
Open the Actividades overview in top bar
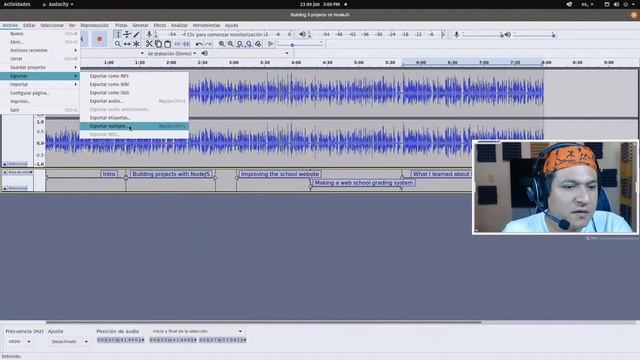[x=17, y=4]
